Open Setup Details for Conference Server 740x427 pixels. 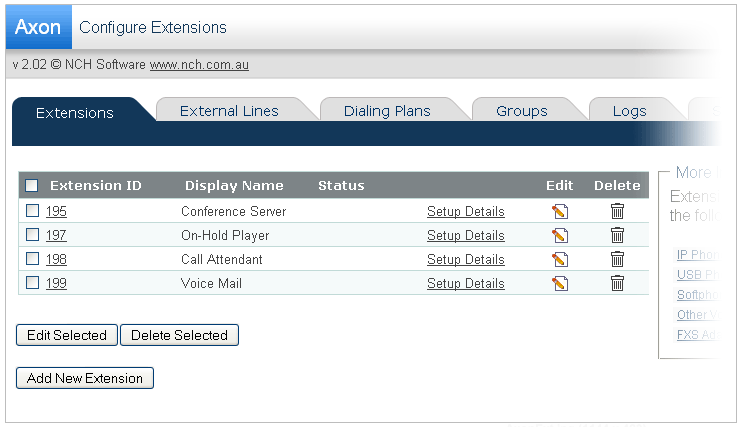[465, 211]
